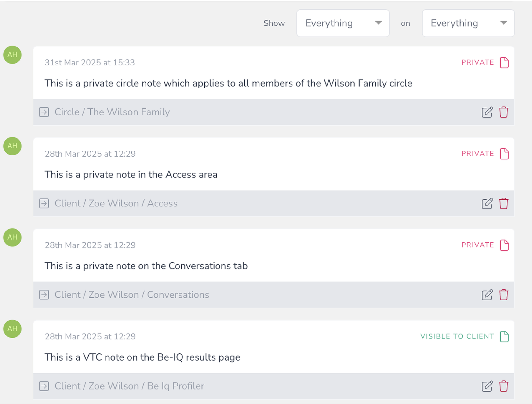Delete the Conversations tab note
This screenshot has width=532, height=404.
pos(504,295)
